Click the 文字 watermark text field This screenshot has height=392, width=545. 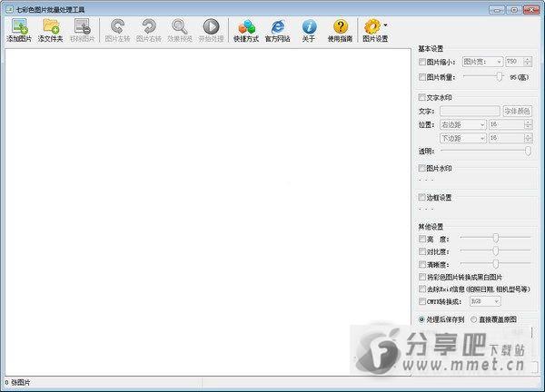tap(470, 111)
